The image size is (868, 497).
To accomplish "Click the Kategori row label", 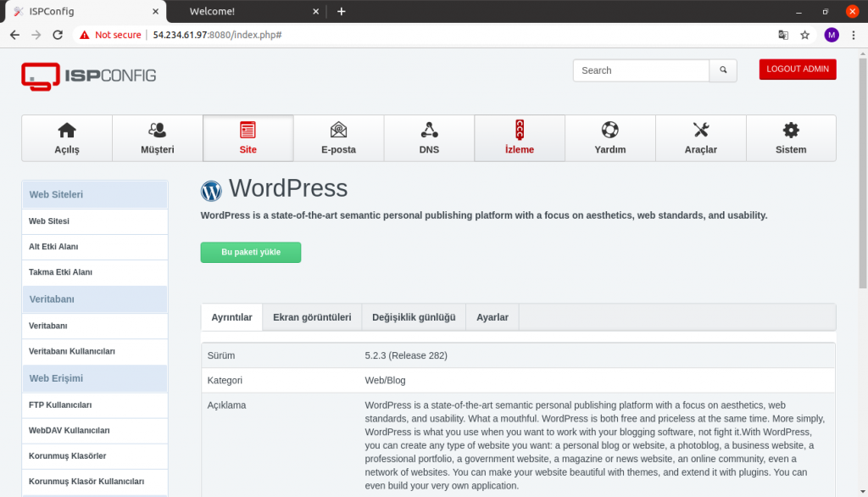I will [225, 381].
